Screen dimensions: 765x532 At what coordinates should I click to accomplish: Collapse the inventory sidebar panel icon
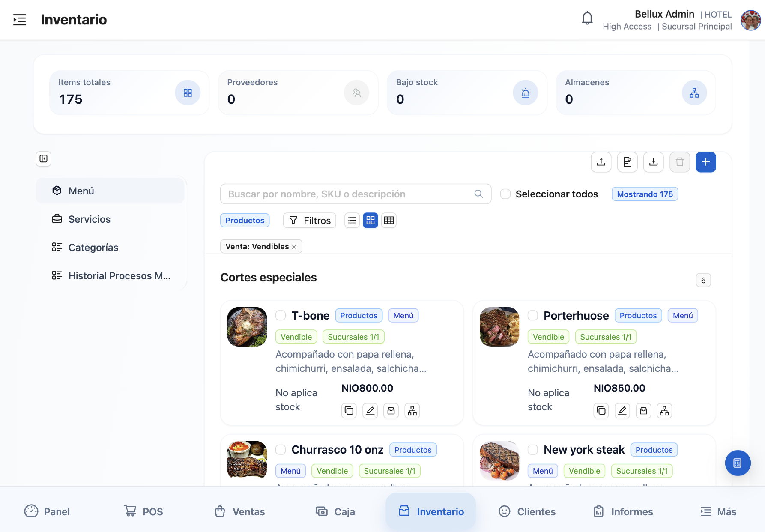pyautogui.click(x=44, y=159)
